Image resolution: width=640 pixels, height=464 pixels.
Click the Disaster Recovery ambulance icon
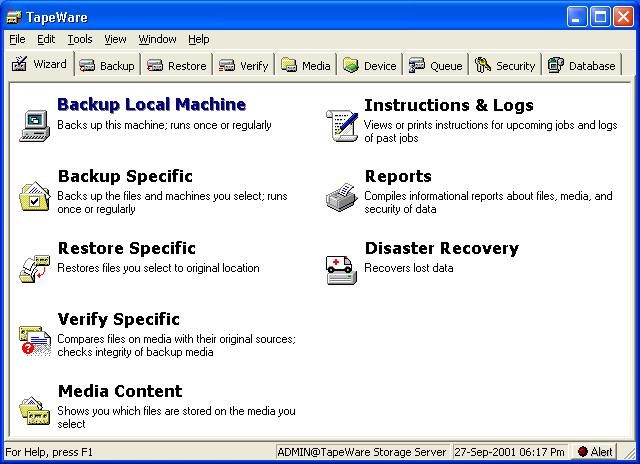pyautogui.click(x=341, y=269)
